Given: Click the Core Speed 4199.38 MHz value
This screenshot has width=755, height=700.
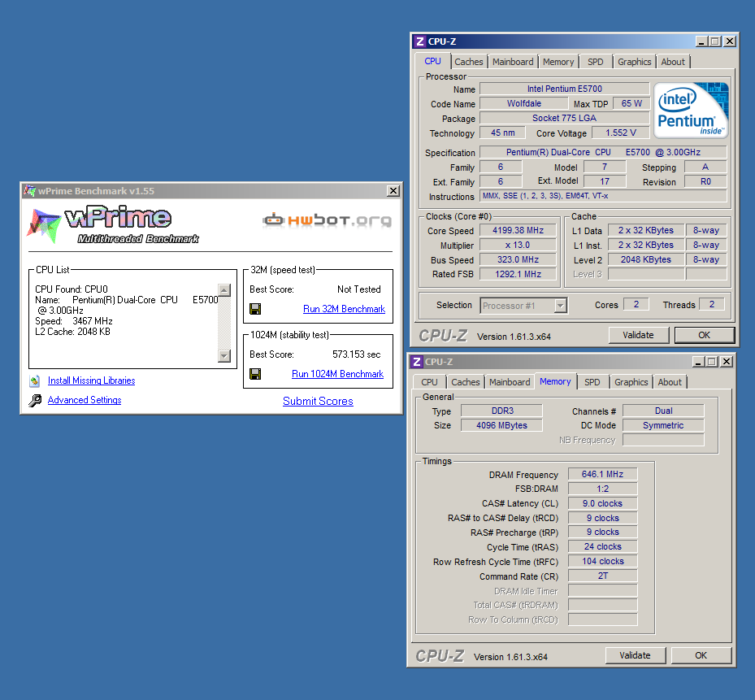Looking at the screenshot, I should [x=518, y=230].
